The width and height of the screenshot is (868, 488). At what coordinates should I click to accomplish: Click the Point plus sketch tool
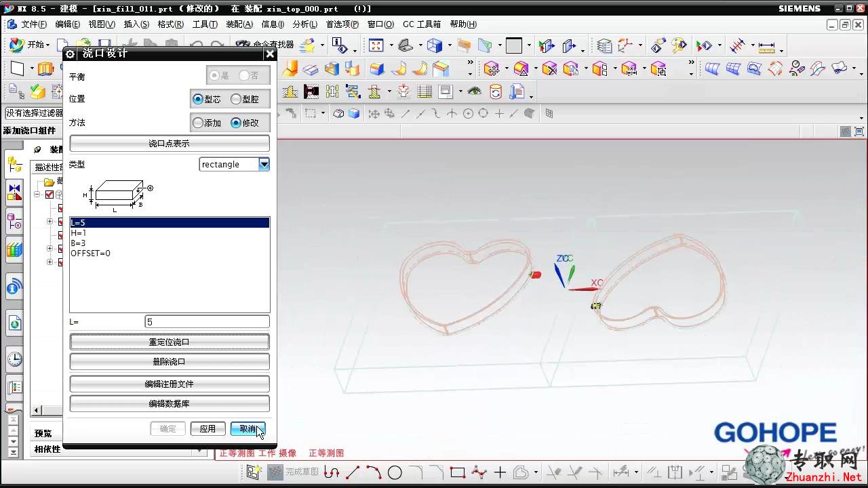(500, 472)
